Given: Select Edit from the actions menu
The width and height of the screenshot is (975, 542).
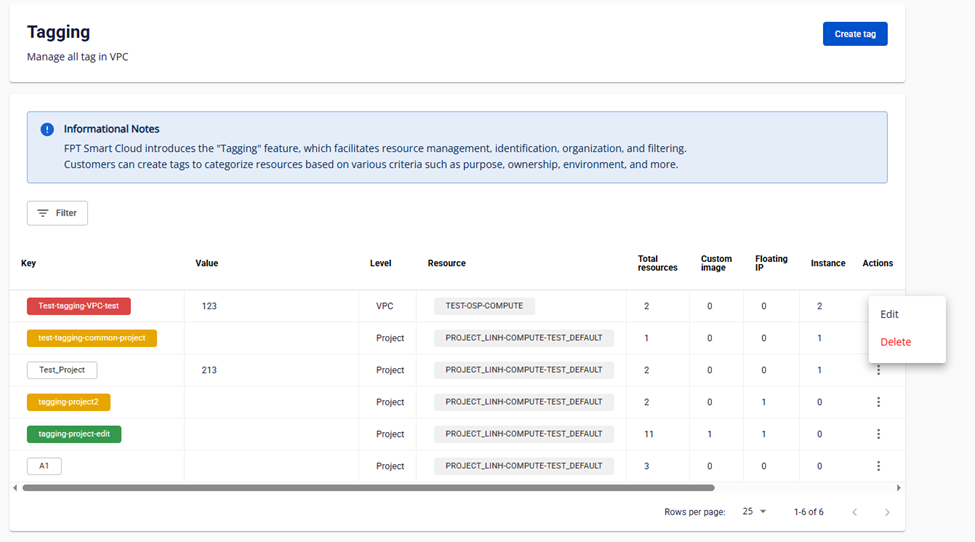Looking at the screenshot, I should 889,314.
